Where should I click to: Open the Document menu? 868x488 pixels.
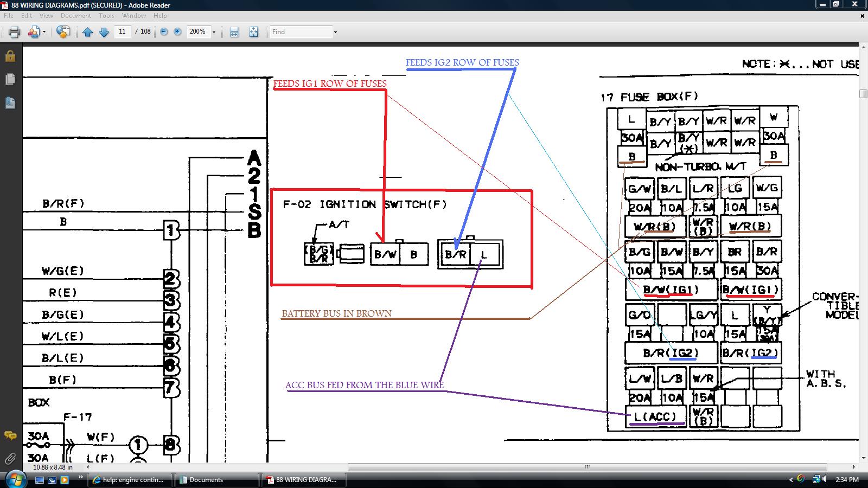click(x=76, y=16)
